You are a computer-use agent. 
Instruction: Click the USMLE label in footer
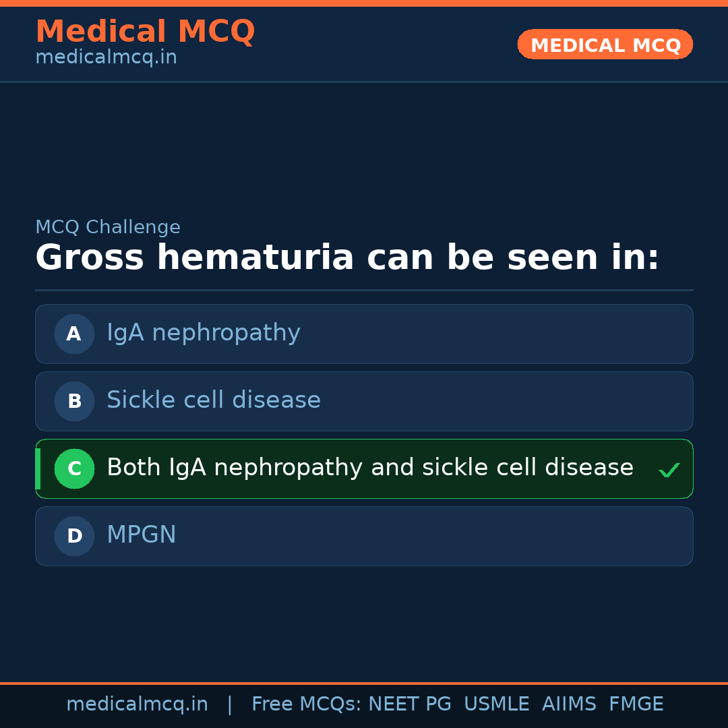click(x=496, y=704)
